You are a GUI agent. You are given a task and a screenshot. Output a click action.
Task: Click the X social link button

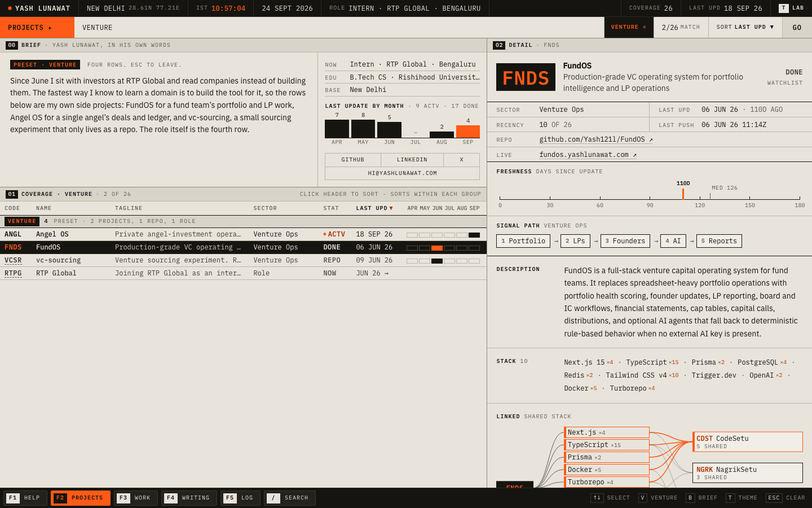click(x=461, y=160)
